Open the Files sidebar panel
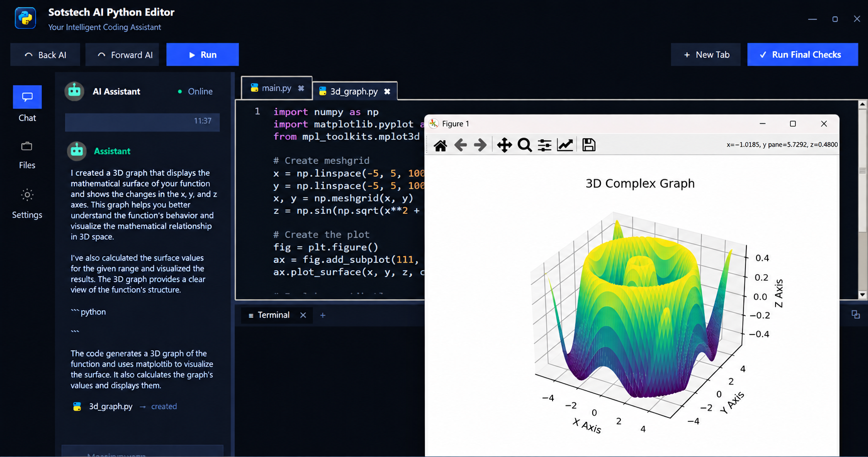The width and height of the screenshot is (868, 457). (27, 155)
